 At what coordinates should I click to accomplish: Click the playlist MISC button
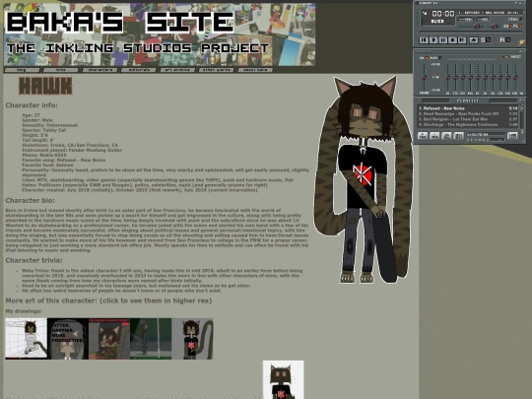coord(458,136)
